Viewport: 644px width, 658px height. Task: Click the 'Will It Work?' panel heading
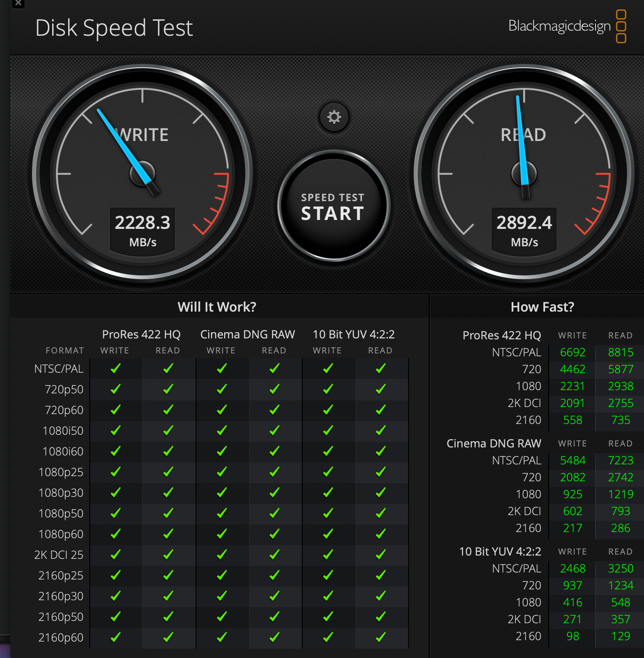pos(217,307)
